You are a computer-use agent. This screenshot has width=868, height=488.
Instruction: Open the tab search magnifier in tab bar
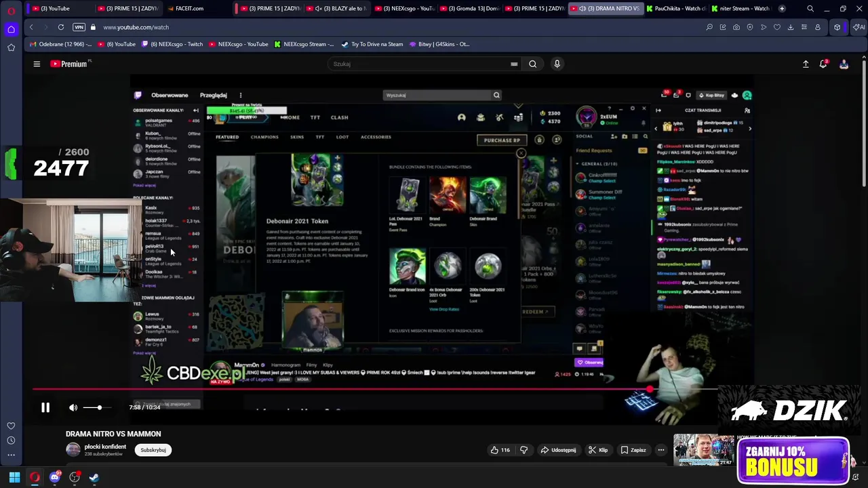810,9
